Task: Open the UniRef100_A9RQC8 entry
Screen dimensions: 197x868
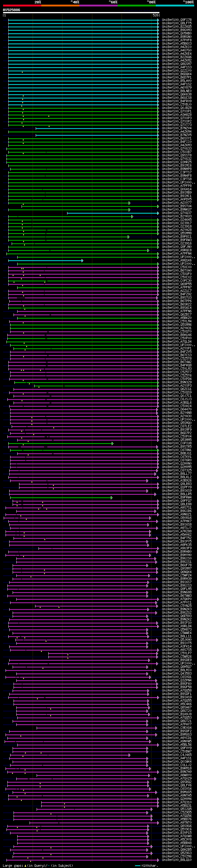Action: tap(177, 250)
